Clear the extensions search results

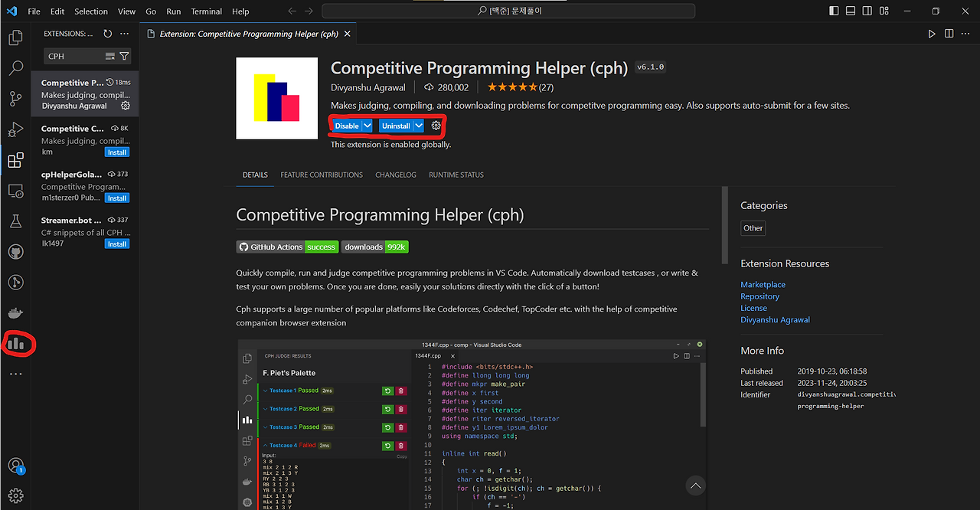tap(110, 56)
